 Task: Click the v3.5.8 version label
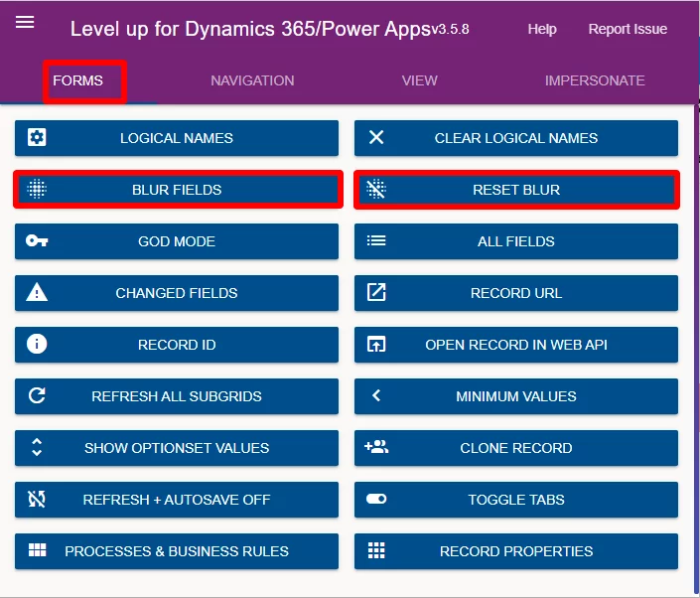[x=451, y=30]
